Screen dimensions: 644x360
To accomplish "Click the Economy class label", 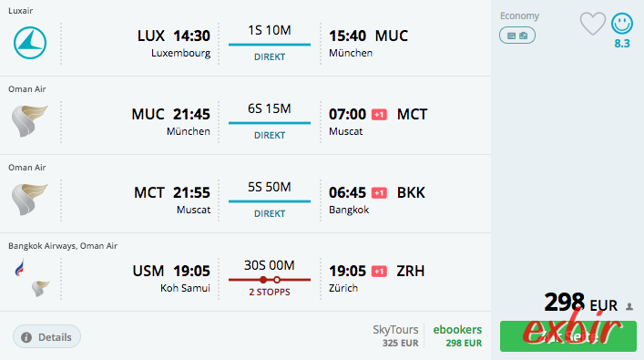I will tap(519, 16).
